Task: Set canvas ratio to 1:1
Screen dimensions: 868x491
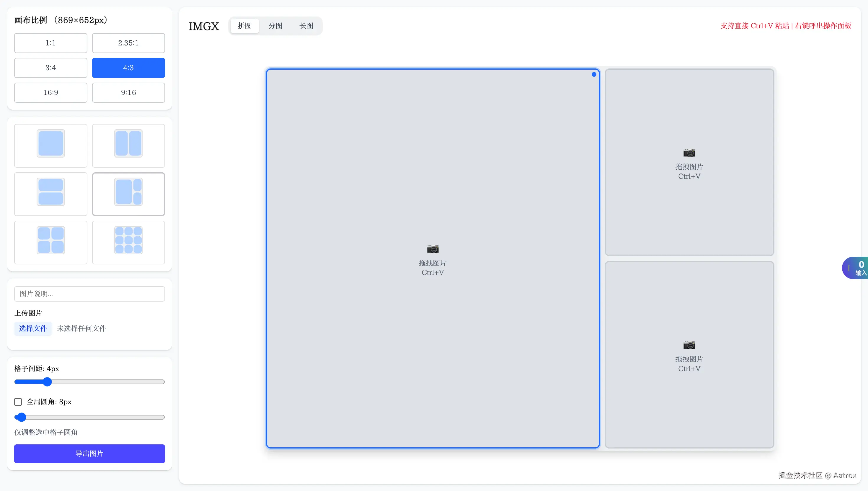Action: tap(50, 43)
